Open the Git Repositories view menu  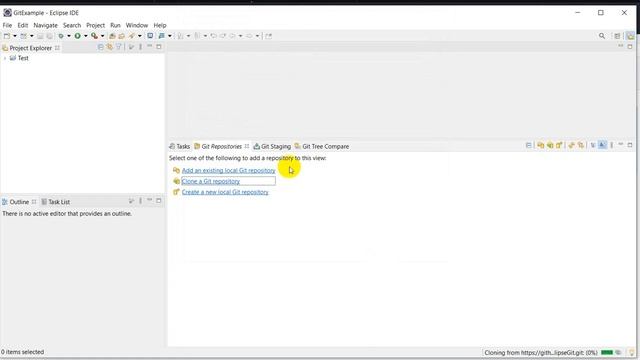click(611, 145)
